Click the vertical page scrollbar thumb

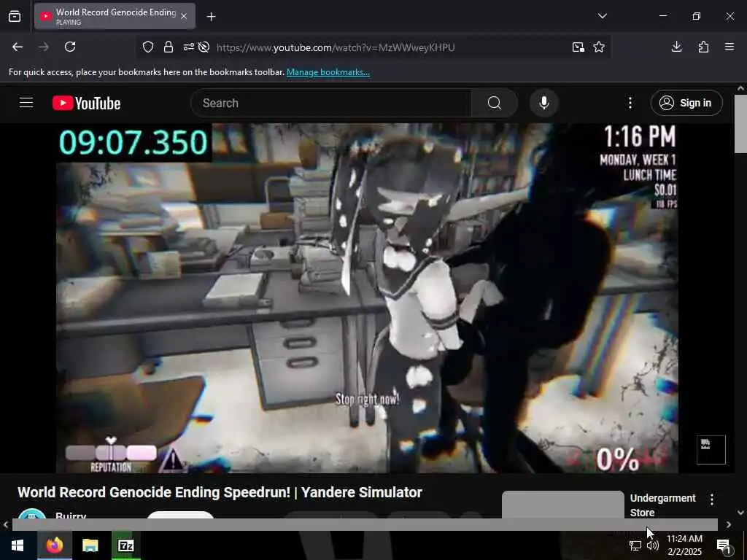pyautogui.click(x=740, y=124)
